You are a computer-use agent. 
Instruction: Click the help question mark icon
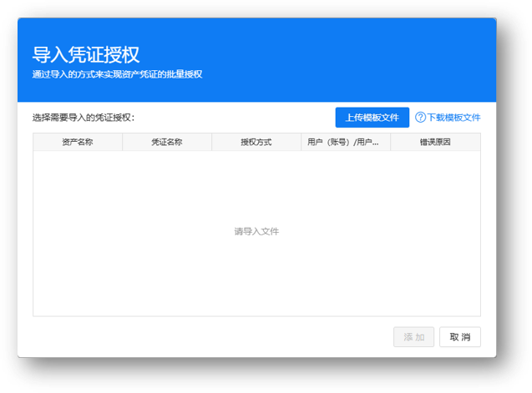420,118
